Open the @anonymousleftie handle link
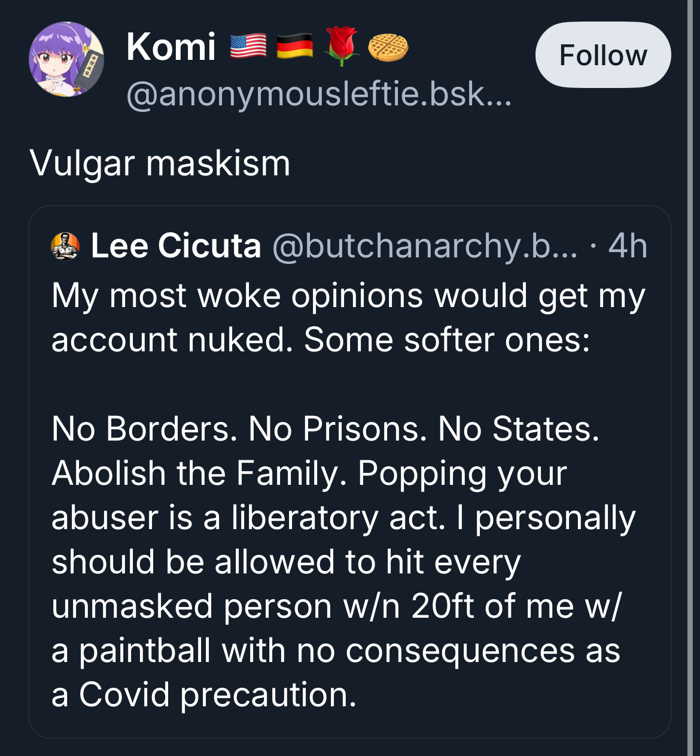The image size is (700, 756). coord(319,94)
